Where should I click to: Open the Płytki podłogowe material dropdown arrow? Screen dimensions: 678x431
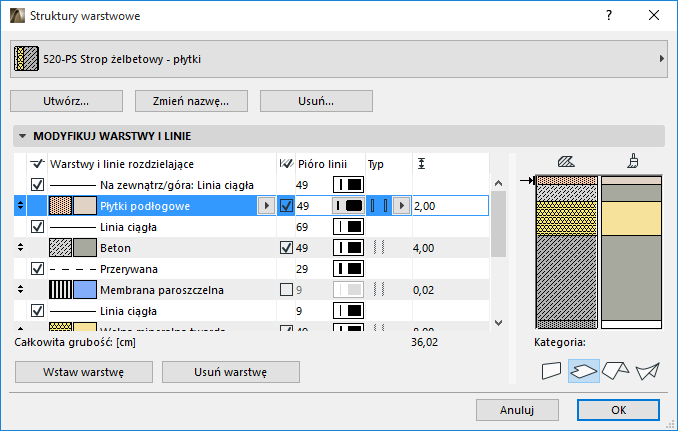tap(265, 206)
